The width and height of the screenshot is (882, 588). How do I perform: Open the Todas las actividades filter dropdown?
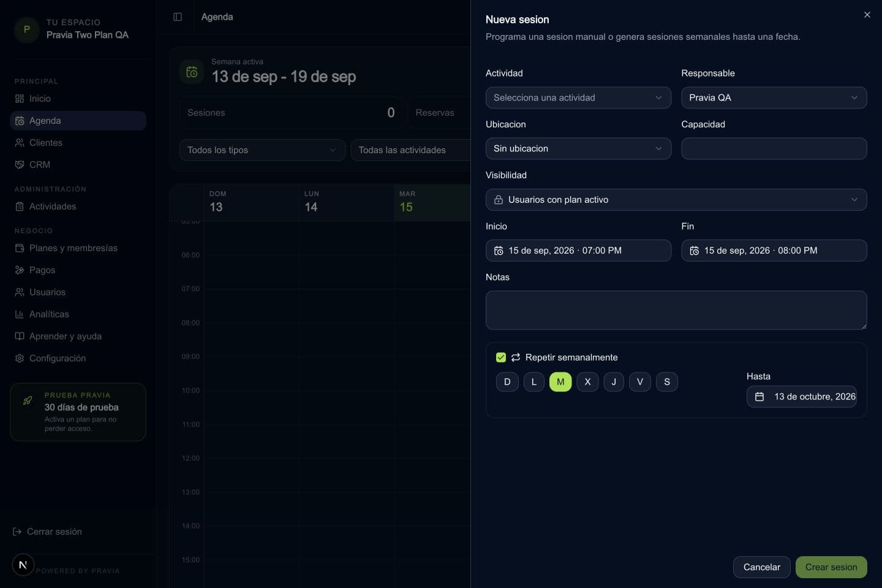click(x=410, y=150)
